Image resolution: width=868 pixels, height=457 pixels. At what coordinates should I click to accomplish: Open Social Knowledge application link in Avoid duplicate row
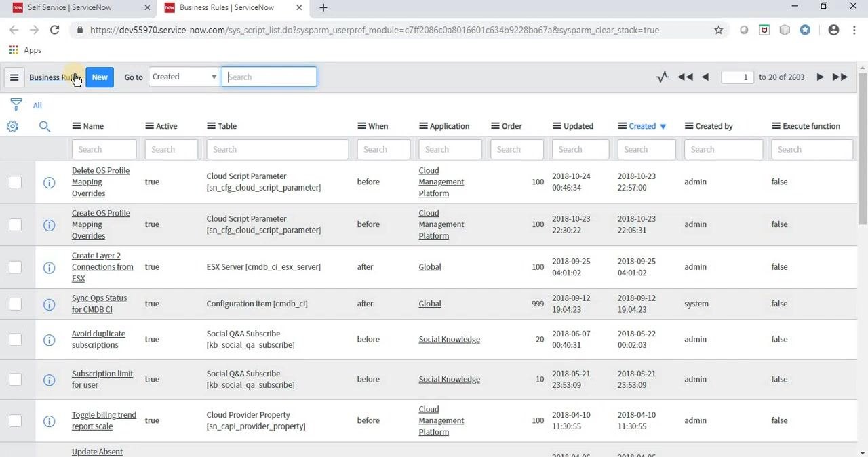click(x=449, y=339)
